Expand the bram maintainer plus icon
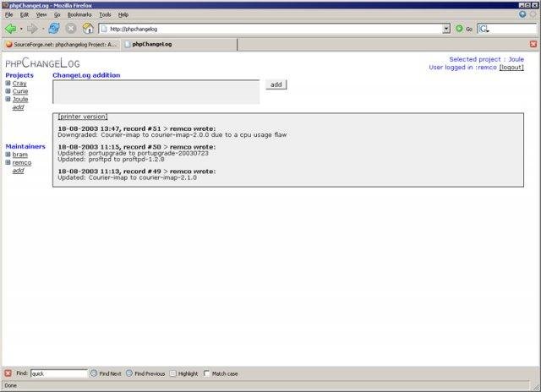Screen dimensions: 541x392 8,154
